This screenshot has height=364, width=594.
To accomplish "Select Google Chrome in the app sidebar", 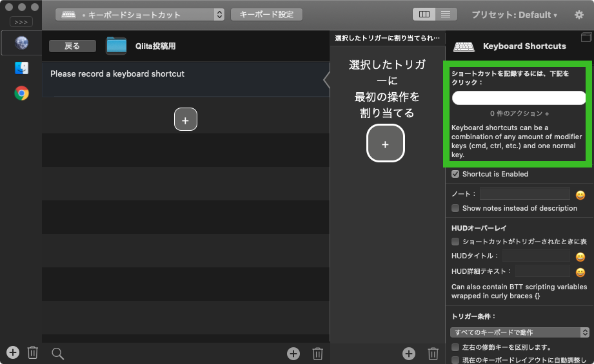I will pos(21,93).
